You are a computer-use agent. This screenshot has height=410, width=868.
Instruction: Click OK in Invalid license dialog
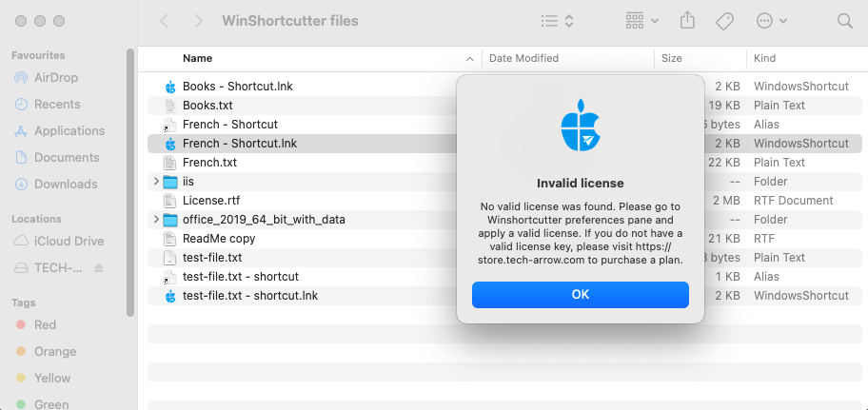tap(580, 295)
